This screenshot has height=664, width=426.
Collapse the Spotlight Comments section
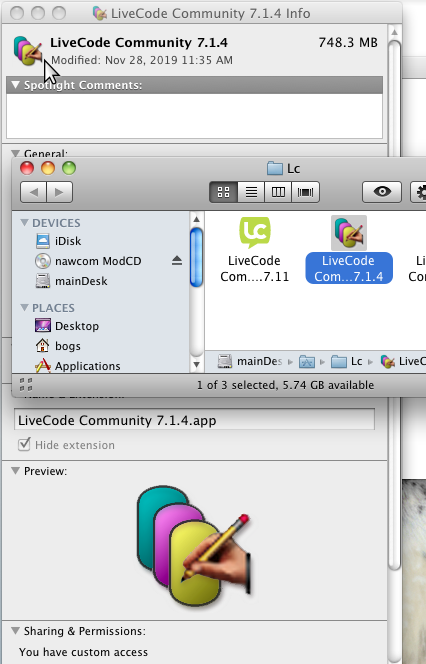coord(15,85)
